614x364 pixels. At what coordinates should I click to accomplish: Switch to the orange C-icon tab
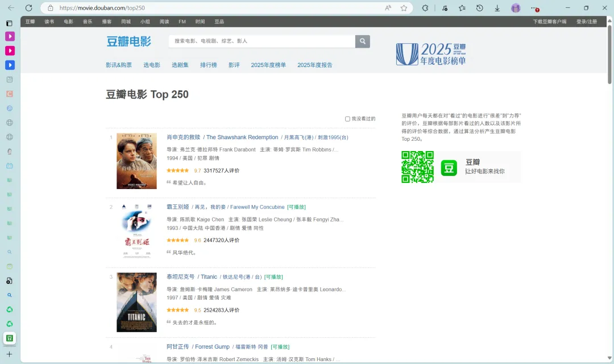click(x=10, y=94)
